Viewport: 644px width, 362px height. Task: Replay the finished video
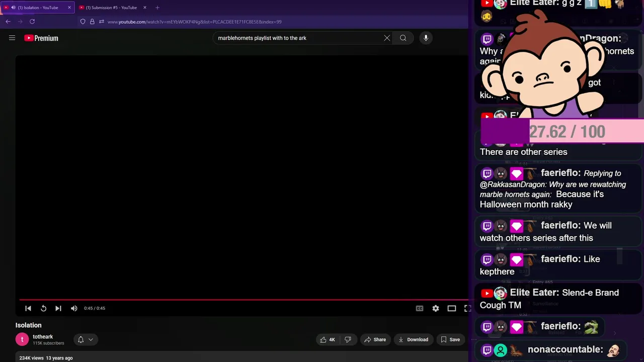click(43, 308)
